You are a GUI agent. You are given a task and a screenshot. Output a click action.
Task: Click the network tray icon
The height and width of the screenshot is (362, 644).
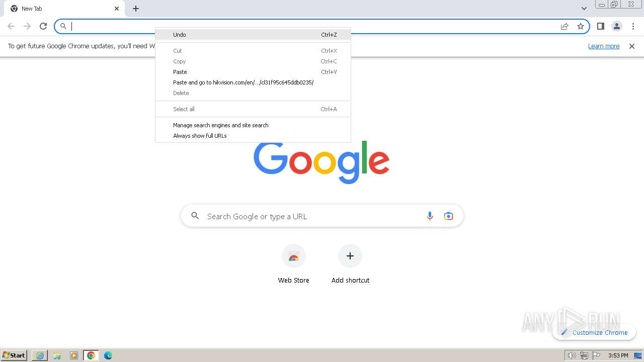584,355
